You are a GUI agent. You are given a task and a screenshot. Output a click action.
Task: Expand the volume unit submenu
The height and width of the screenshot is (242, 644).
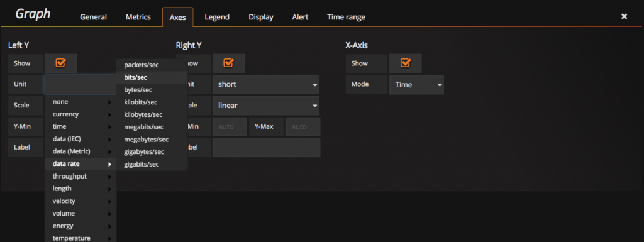(80, 214)
